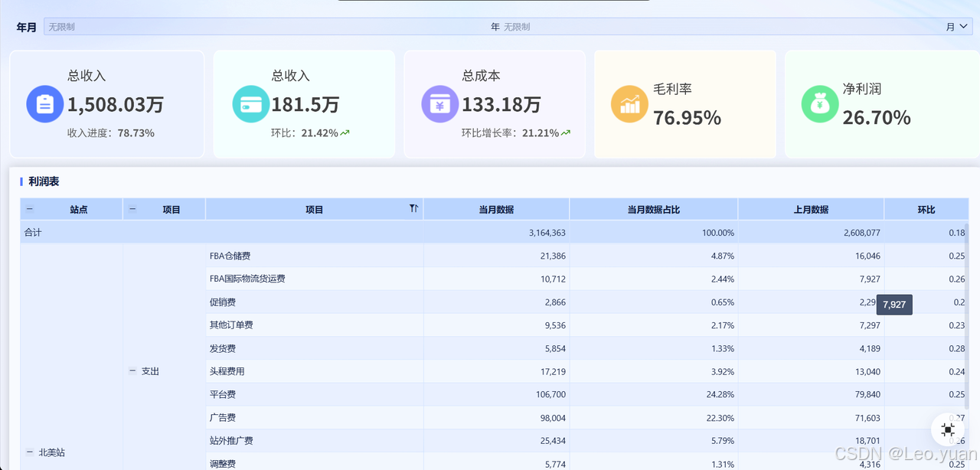Select the 其他订单费 row label
The image size is (980, 470).
click(231, 325)
